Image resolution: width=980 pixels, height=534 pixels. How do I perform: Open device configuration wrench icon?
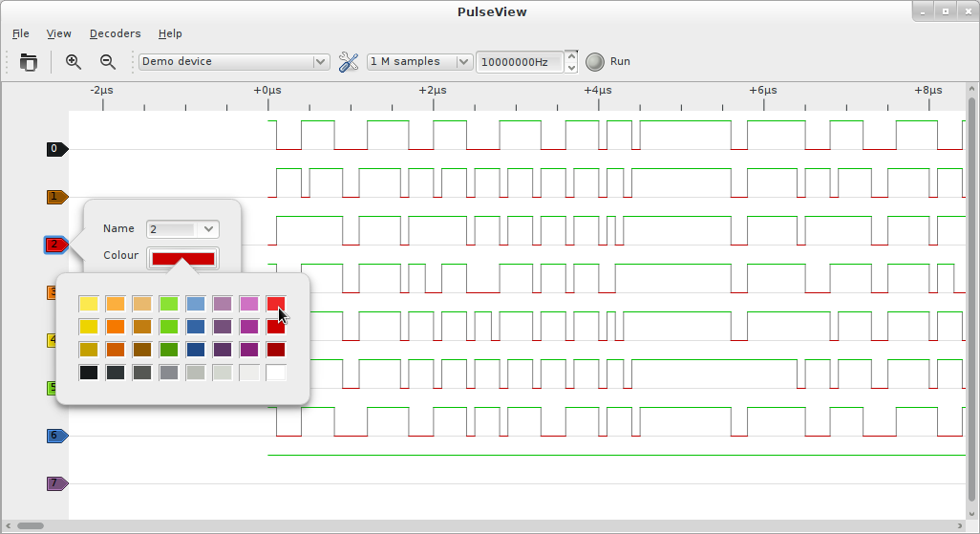(349, 62)
